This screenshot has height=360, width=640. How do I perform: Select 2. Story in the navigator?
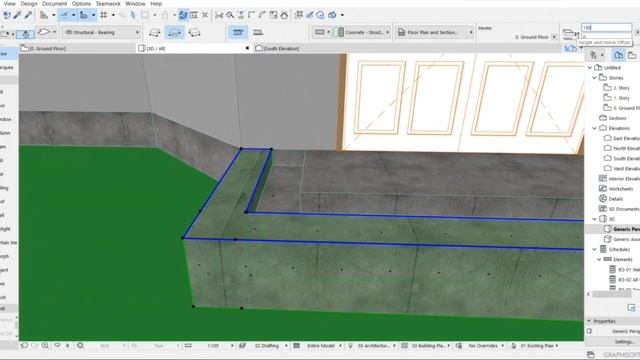tap(621, 88)
